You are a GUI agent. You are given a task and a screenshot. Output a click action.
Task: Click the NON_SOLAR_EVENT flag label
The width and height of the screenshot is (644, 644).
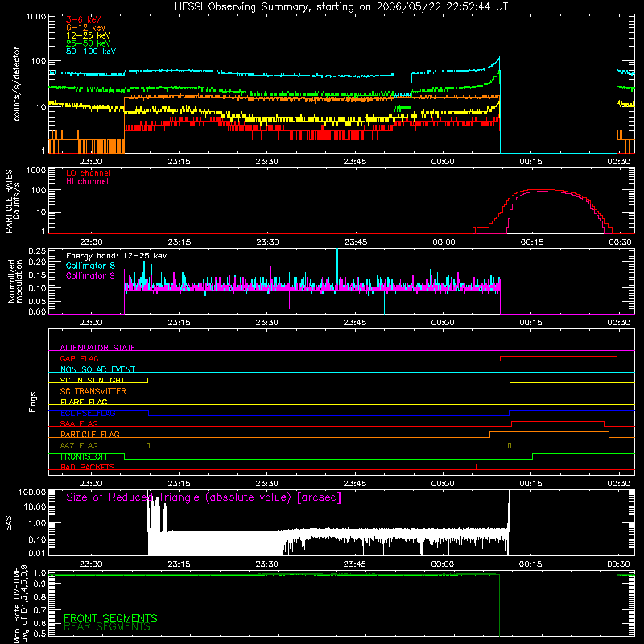pyautogui.click(x=97, y=369)
